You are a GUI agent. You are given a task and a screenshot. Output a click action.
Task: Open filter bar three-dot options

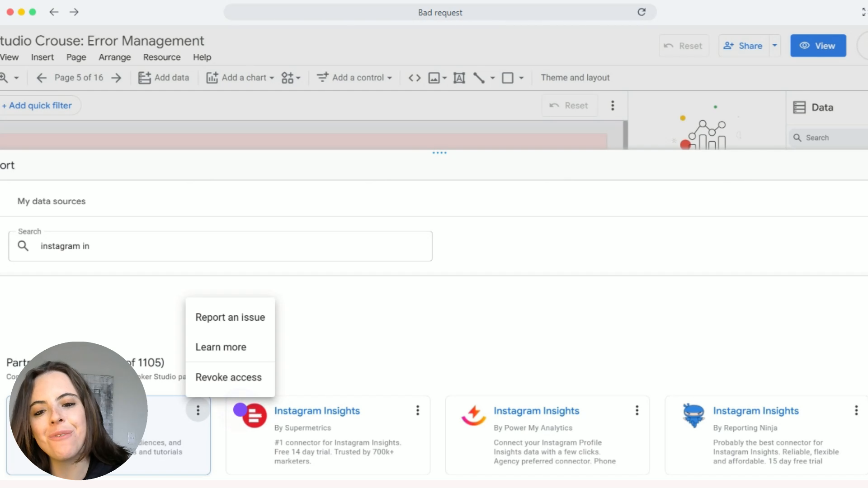coord(613,105)
